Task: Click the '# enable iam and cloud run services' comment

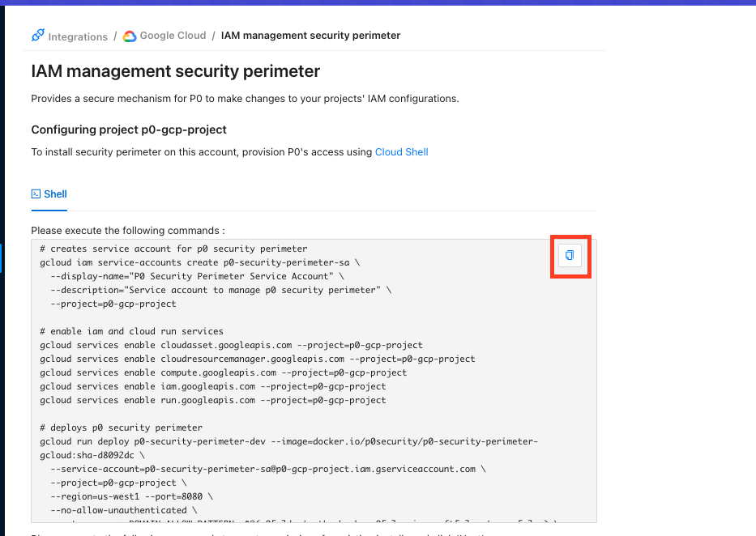Action: pos(131,331)
